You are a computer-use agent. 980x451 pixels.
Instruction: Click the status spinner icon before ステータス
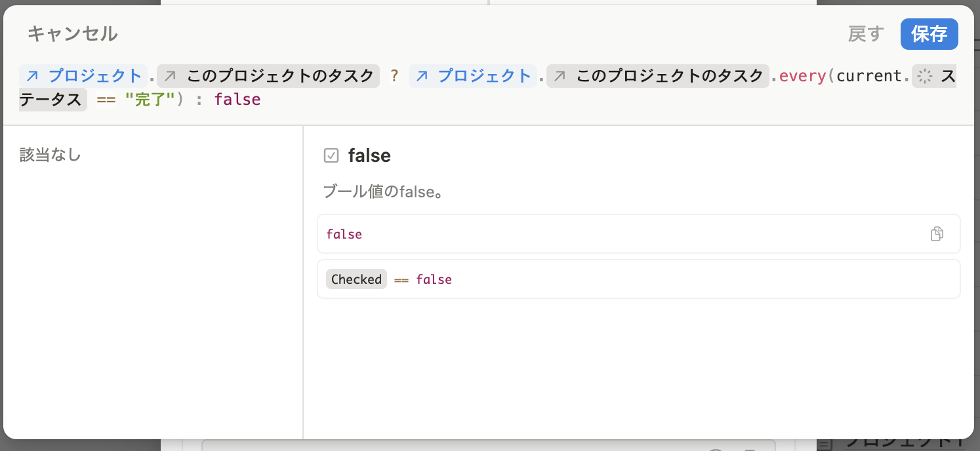pos(925,77)
